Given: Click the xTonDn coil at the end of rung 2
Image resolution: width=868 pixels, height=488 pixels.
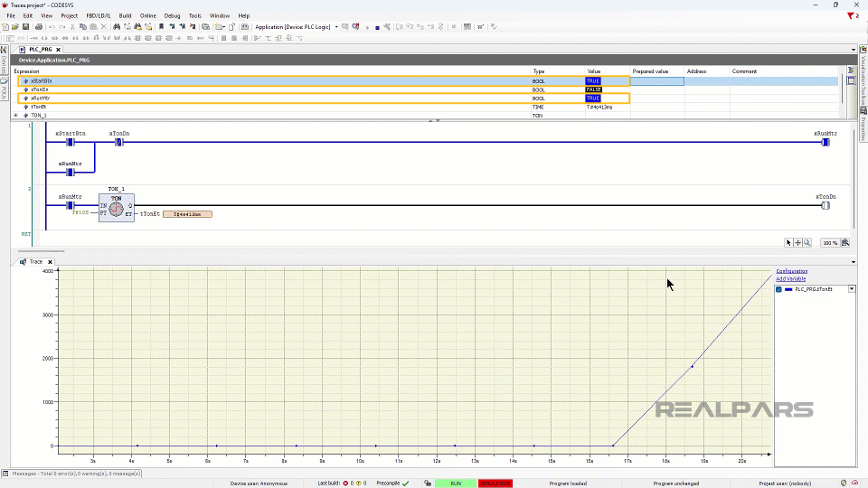Looking at the screenshot, I should 826,206.
